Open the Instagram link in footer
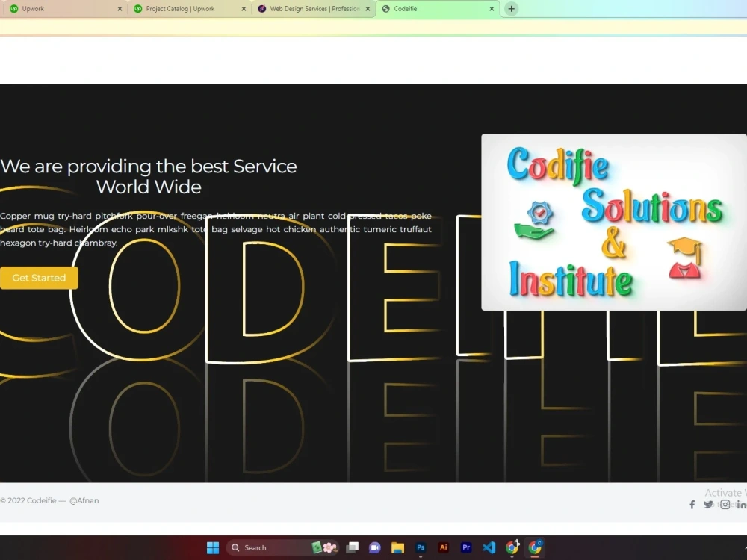747x560 pixels. click(x=725, y=505)
